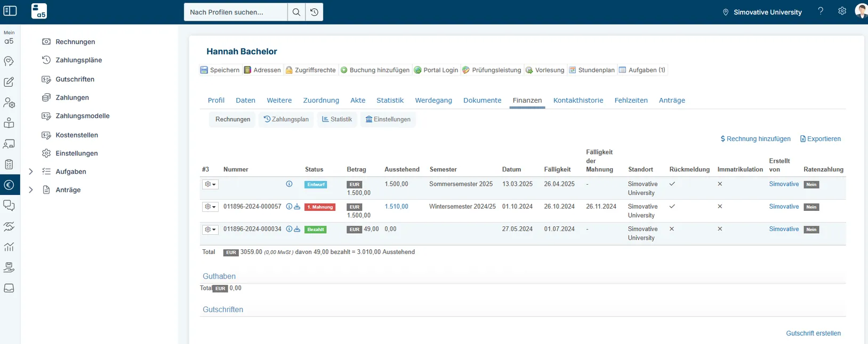
Task: Open the chat bubbles icon in left rail
Action: click(9, 206)
